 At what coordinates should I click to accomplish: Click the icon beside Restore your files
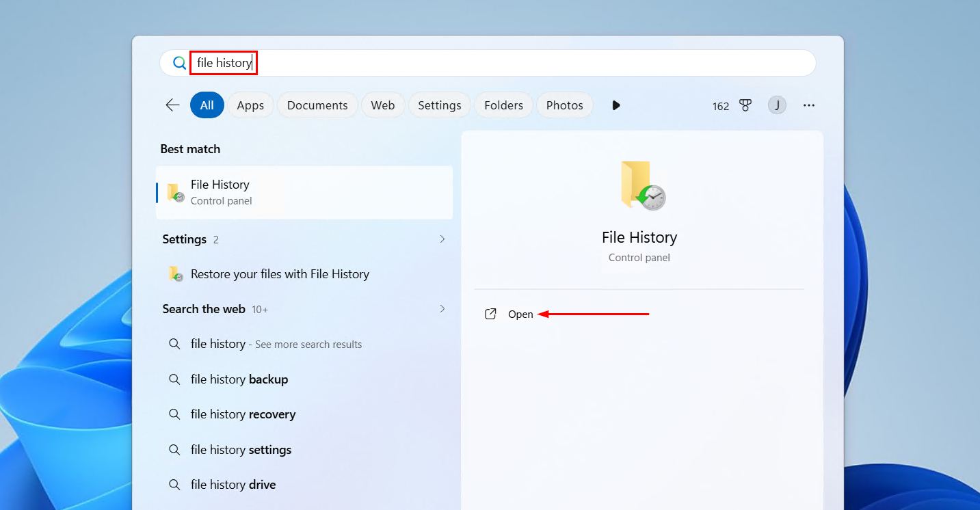[176, 274]
